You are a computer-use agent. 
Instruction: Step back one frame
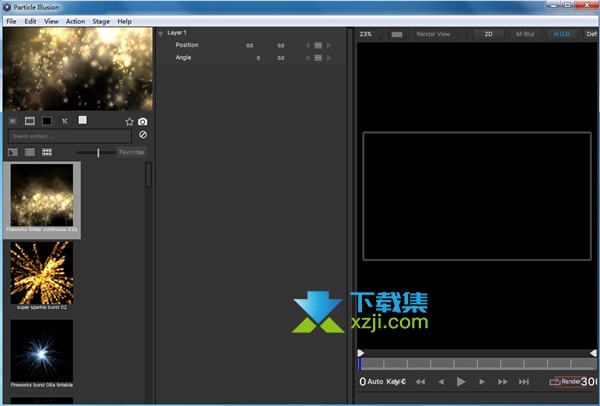click(x=441, y=382)
